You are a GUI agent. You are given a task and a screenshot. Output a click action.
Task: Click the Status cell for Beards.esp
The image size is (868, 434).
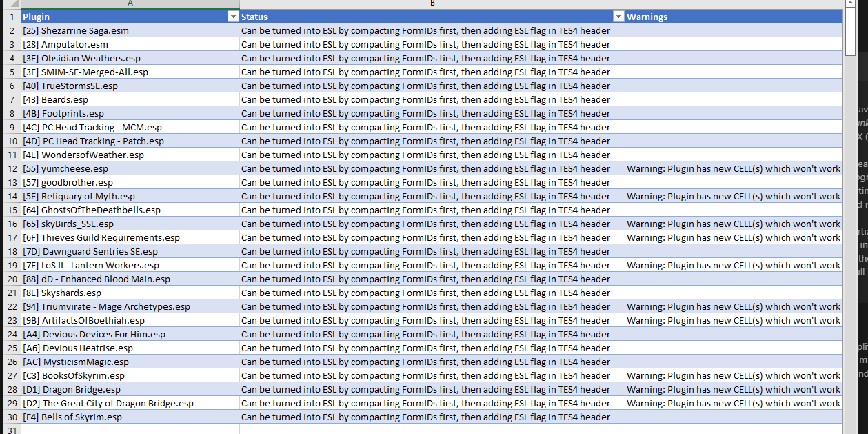tap(432, 99)
